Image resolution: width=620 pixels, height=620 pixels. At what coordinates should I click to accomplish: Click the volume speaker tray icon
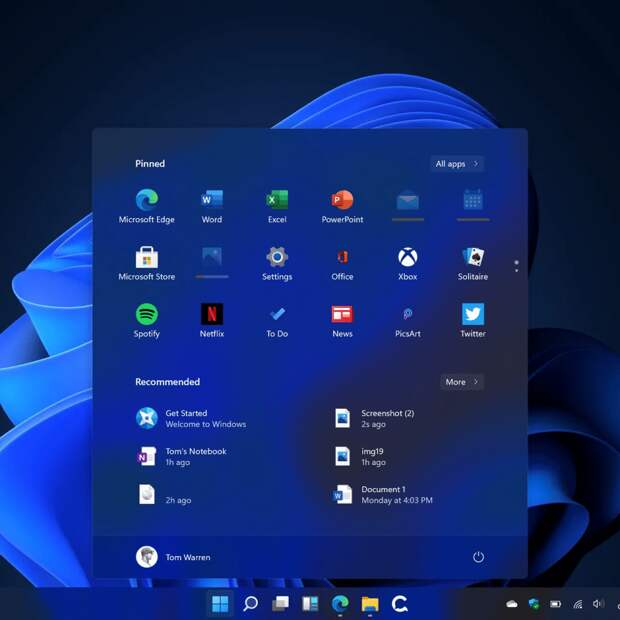(x=597, y=603)
